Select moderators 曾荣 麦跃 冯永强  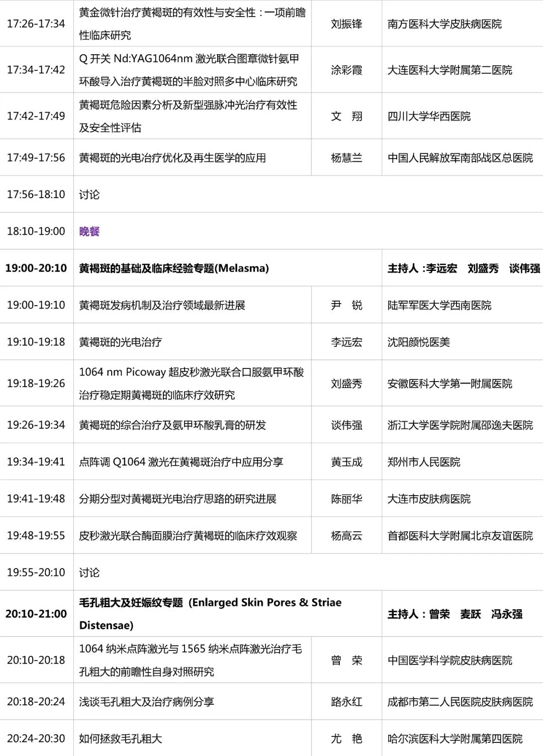[463, 614]
